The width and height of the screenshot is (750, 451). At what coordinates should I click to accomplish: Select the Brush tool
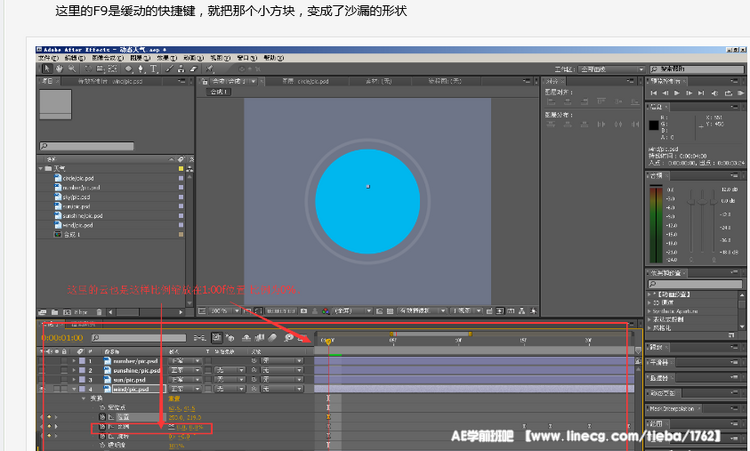point(170,69)
